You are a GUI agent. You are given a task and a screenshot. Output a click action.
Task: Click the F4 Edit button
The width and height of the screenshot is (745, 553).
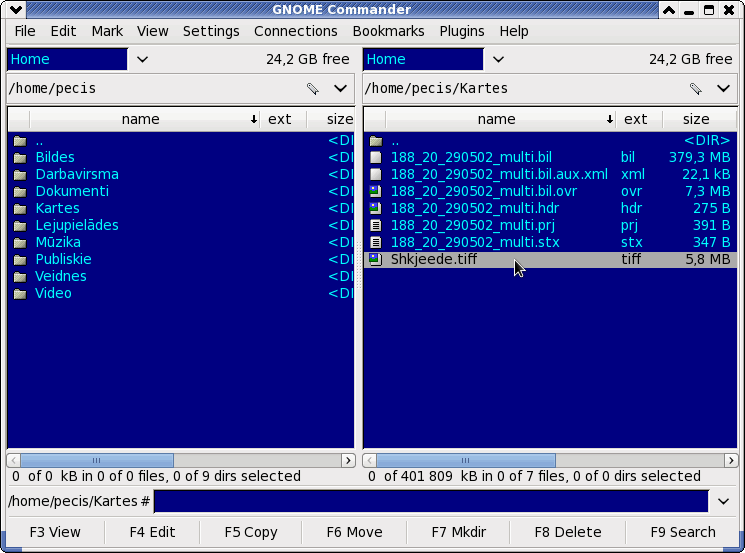click(x=153, y=532)
